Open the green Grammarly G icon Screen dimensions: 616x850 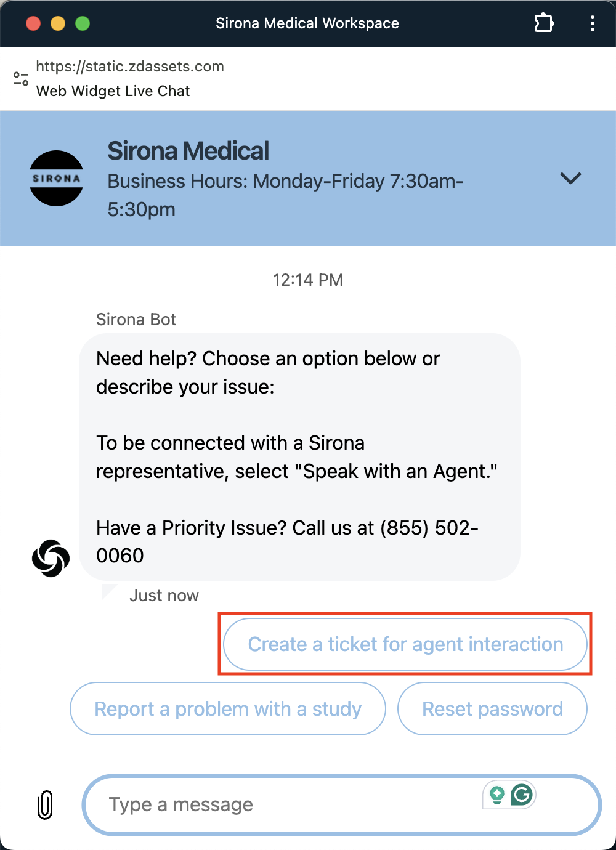click(522, 795)
